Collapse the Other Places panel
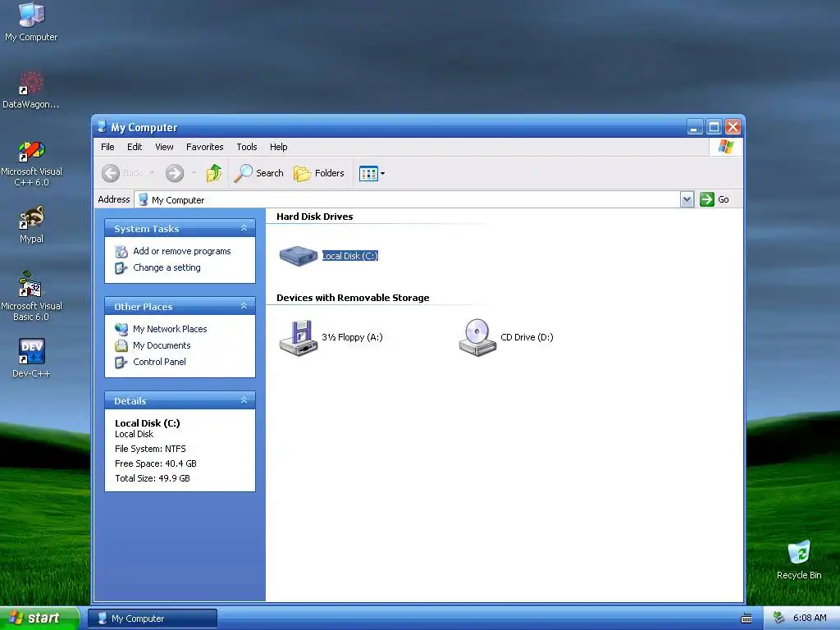 tap(244, 306)
